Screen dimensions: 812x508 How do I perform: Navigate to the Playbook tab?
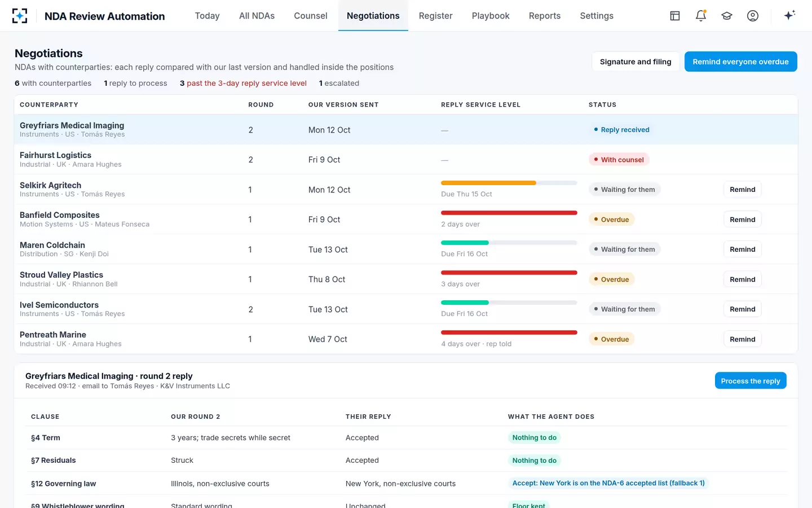(x=491, y=16)
